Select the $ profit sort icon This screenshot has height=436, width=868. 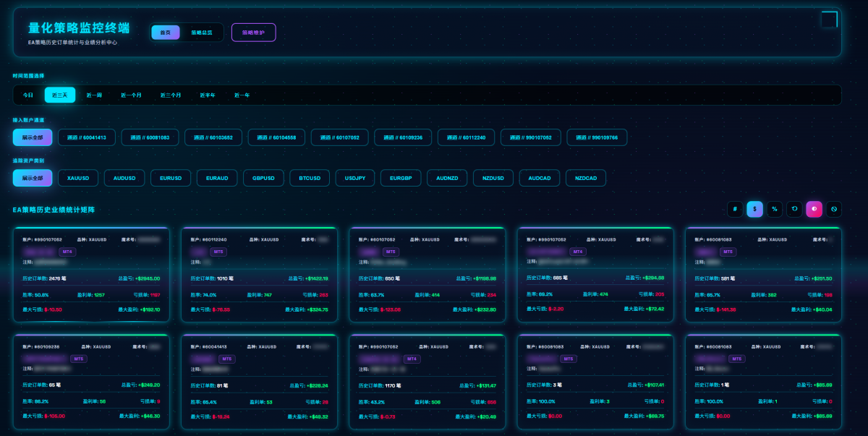(754, 210)
